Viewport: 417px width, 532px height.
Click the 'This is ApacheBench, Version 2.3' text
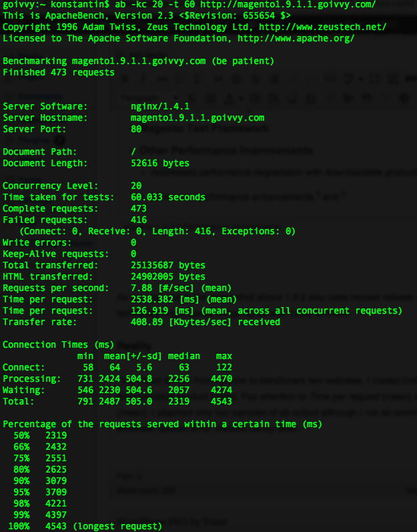(88, 15)
